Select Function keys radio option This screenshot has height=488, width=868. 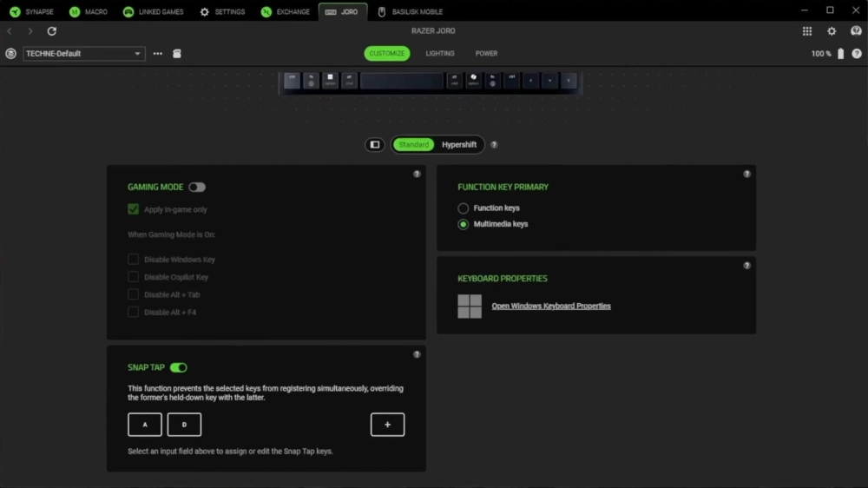coord(463,208)
